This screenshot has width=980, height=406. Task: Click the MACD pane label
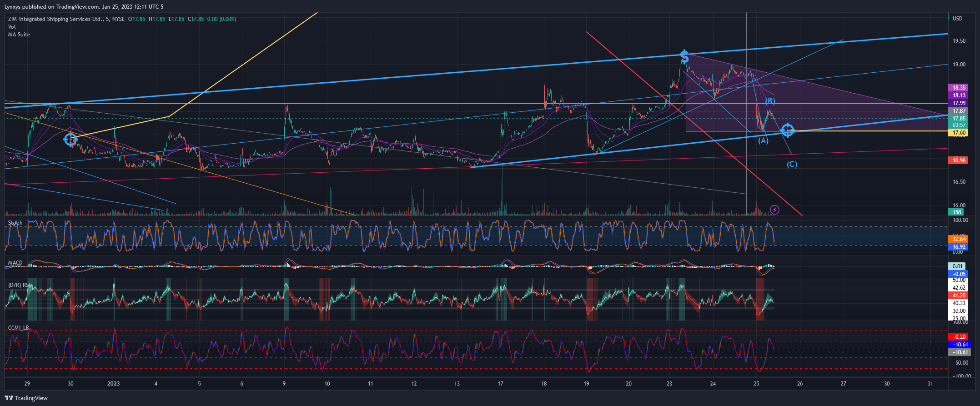(15, 263)
